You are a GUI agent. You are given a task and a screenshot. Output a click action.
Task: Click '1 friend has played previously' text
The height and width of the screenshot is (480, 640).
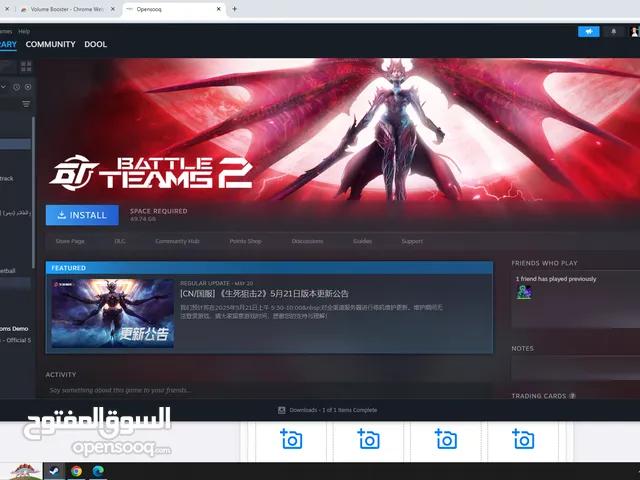(x=556, y=279)
